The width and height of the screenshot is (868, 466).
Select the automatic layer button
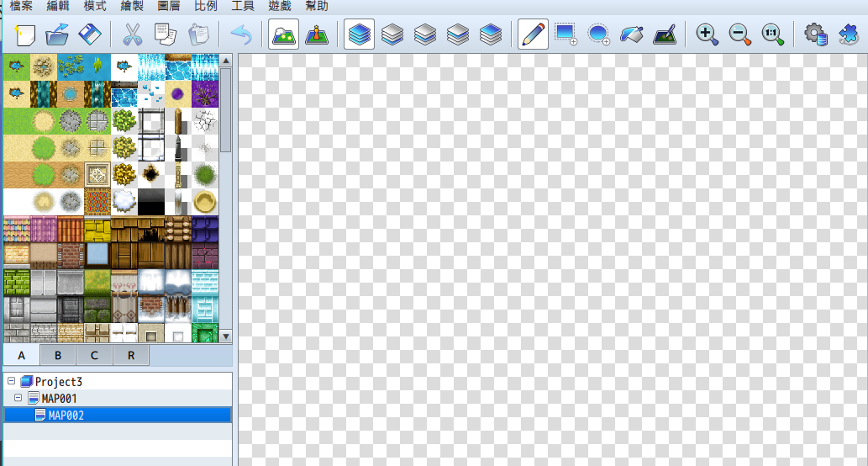coord(359,34)
